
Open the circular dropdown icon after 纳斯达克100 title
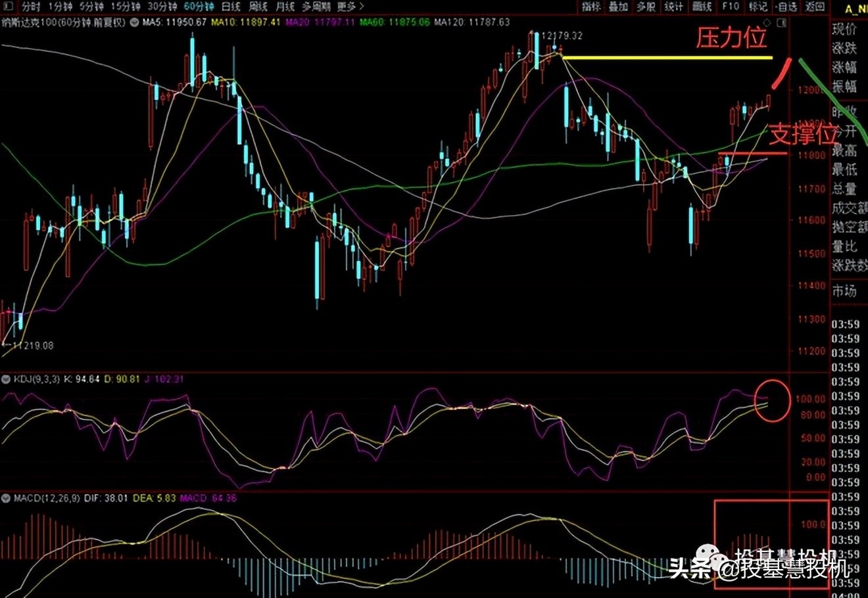134,22
